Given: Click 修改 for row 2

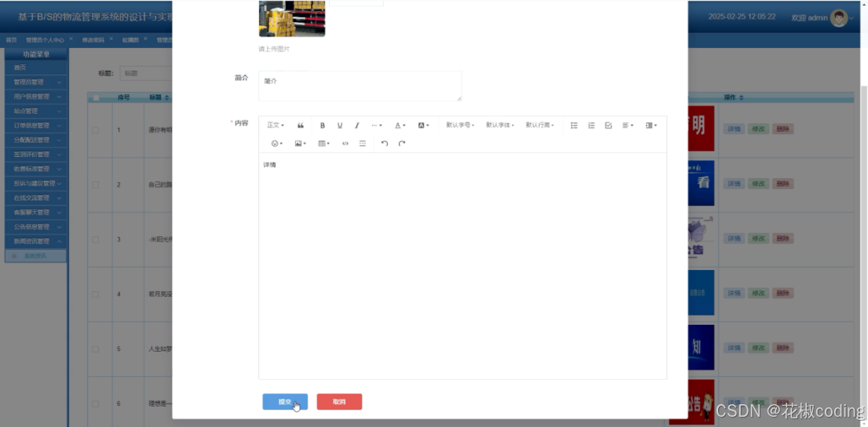Looking at the screenshot, I should 758,184.
